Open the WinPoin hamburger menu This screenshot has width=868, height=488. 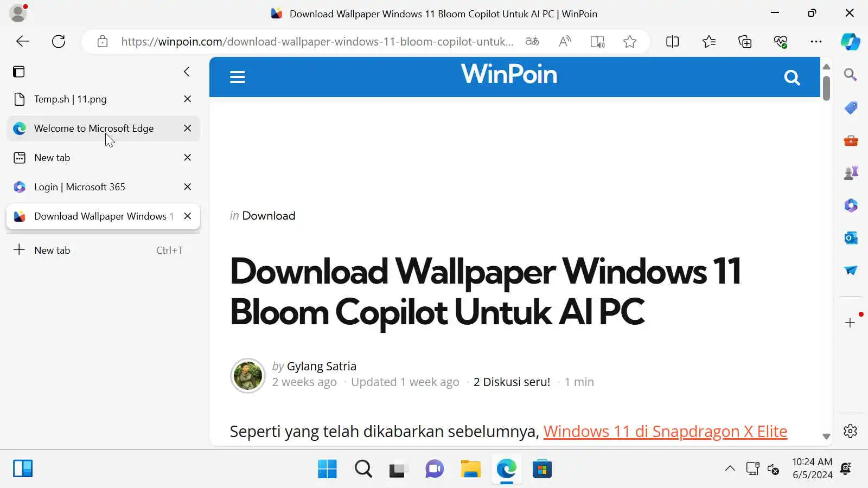pyautogui.click(x=238, y=77)
